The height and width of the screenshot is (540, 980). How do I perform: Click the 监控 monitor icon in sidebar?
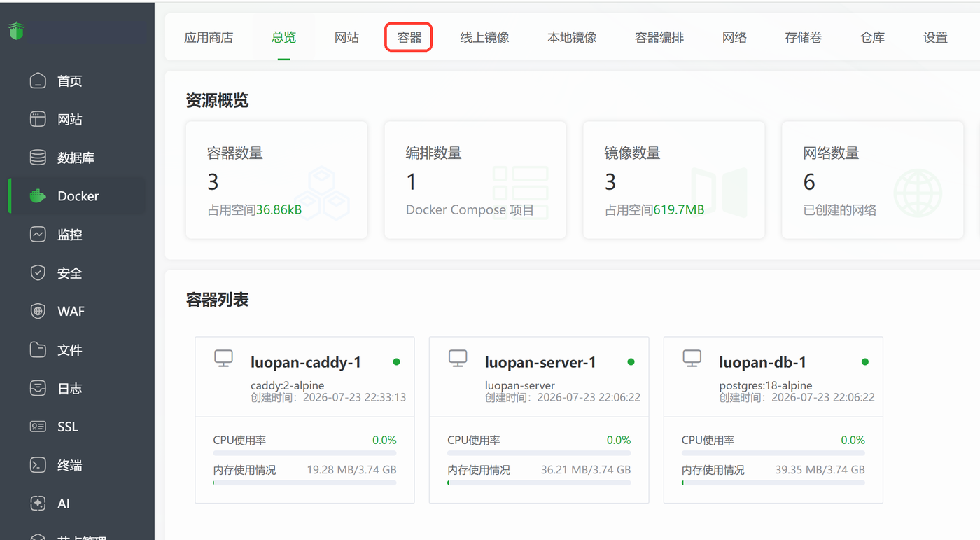point(38,234)
